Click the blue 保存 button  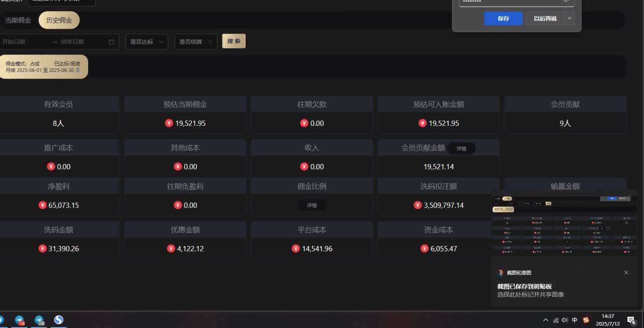point(503,19)
